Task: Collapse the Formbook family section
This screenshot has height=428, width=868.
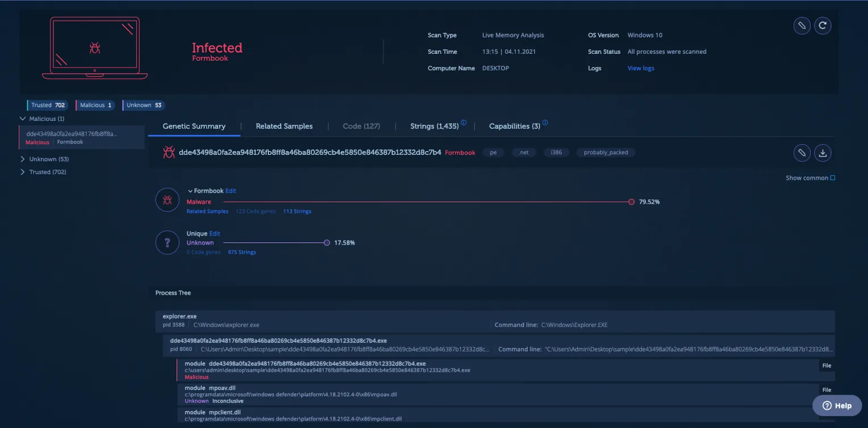Action: coord(191,191)
